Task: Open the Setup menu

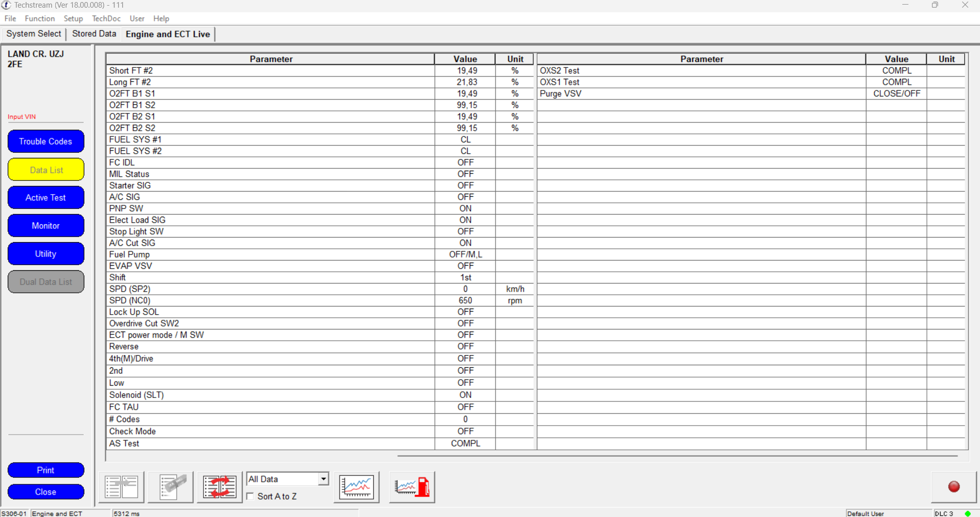Action: click(73, 18)
